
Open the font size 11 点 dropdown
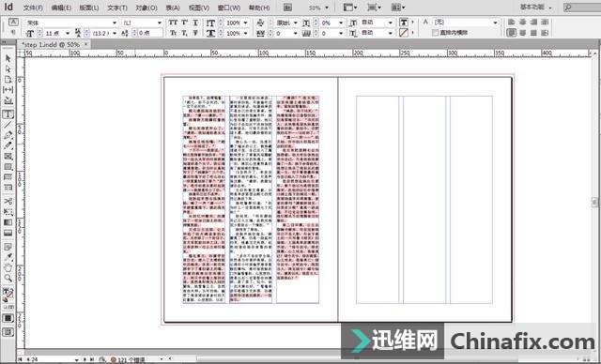tap(68, 33)
